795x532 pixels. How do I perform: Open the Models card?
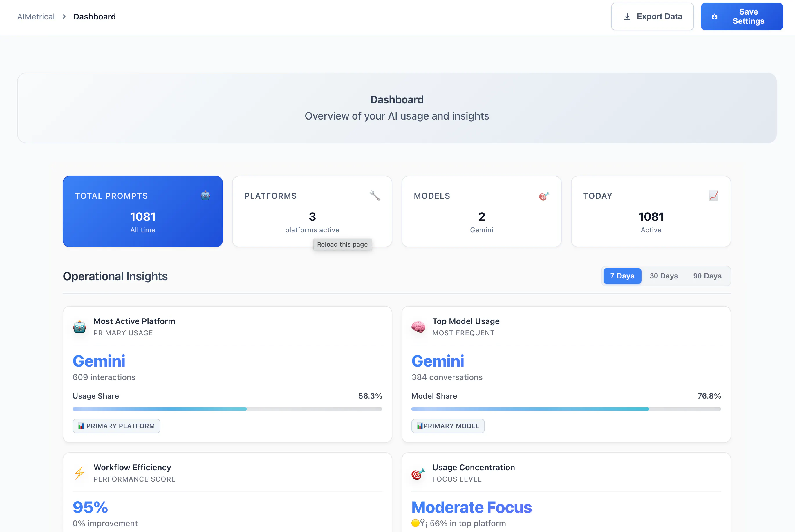coord(481,211)
